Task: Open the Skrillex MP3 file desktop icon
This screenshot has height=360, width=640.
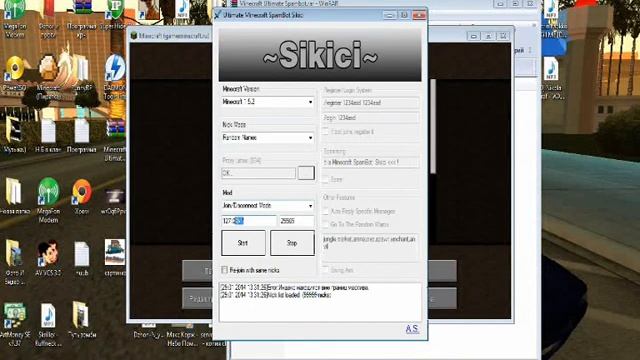Action: coord(48,316)
